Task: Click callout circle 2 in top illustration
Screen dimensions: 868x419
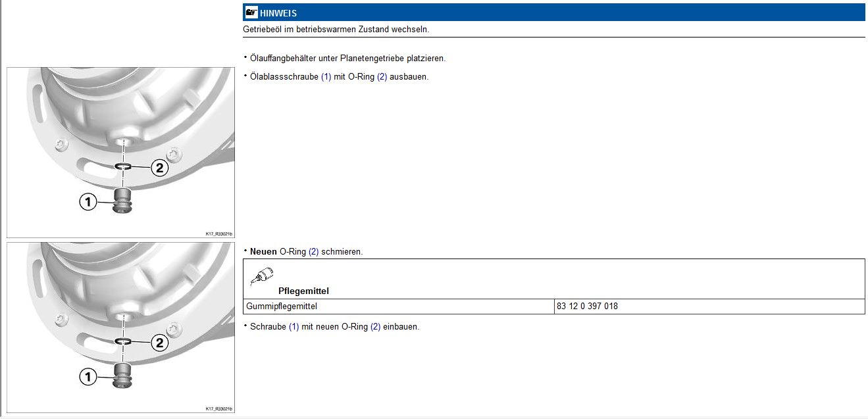Action: [160, 168]
